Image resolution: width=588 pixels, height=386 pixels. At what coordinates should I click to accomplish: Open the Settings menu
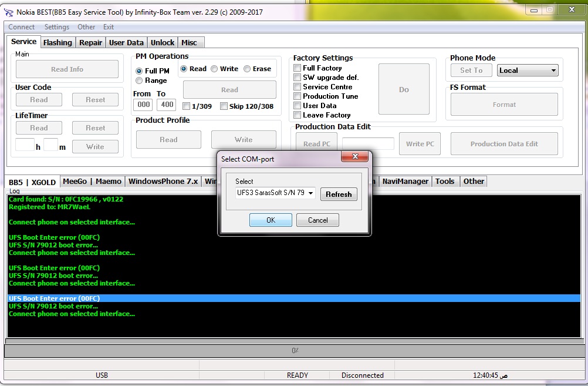point(56,27)
